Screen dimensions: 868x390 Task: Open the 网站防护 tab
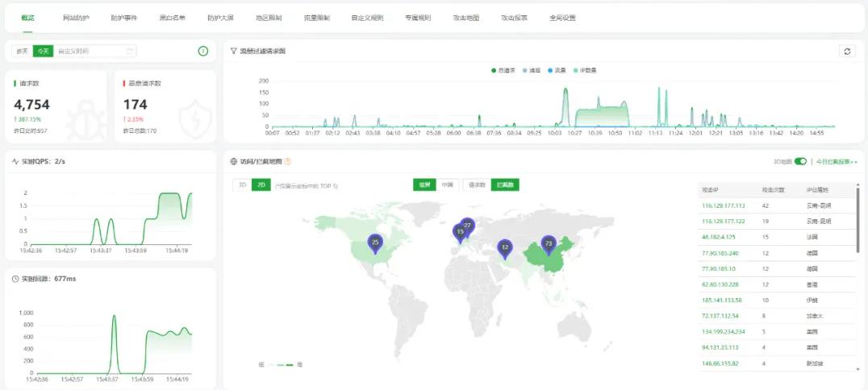(x=76, y=18)
